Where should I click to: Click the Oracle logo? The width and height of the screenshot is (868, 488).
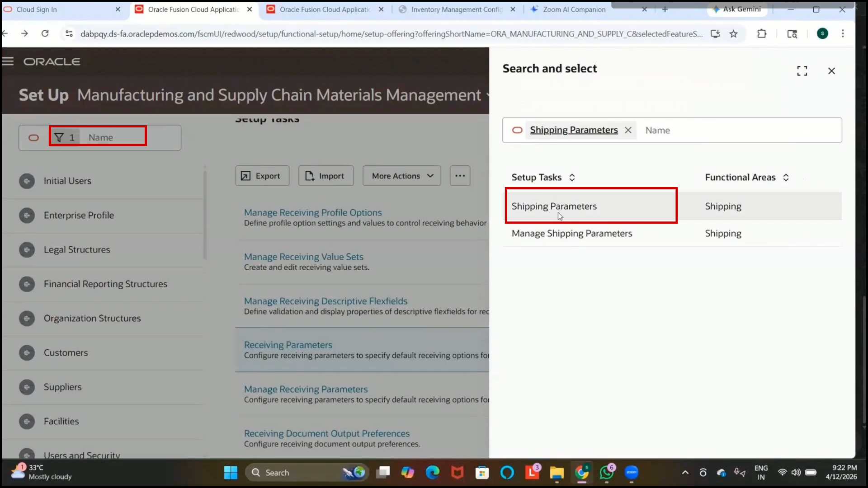coord(52,61)
